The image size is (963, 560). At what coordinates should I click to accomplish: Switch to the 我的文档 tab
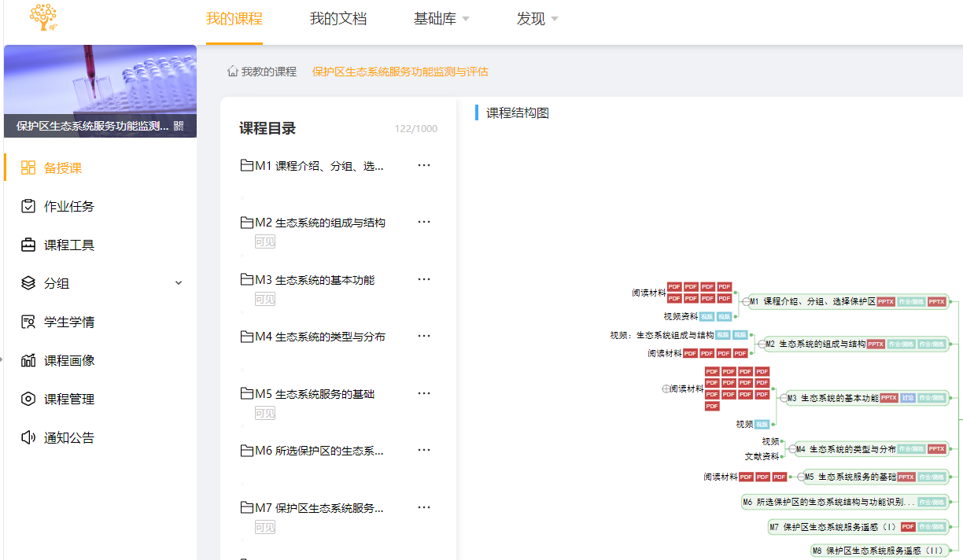click(x=338, y=19)
